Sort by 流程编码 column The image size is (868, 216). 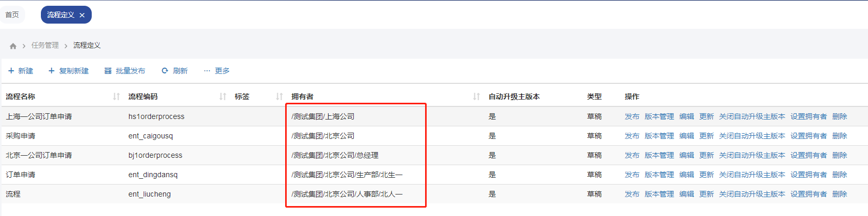(223, 96)
